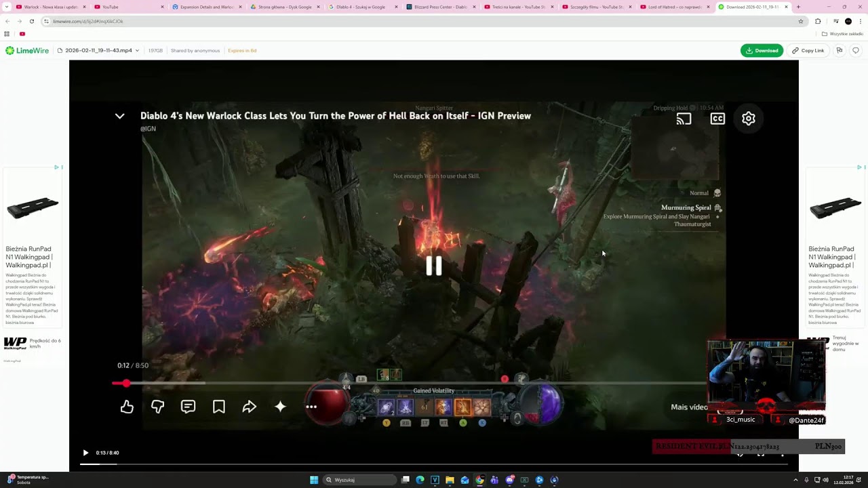Click the large pause icon in center

point(434,266)
